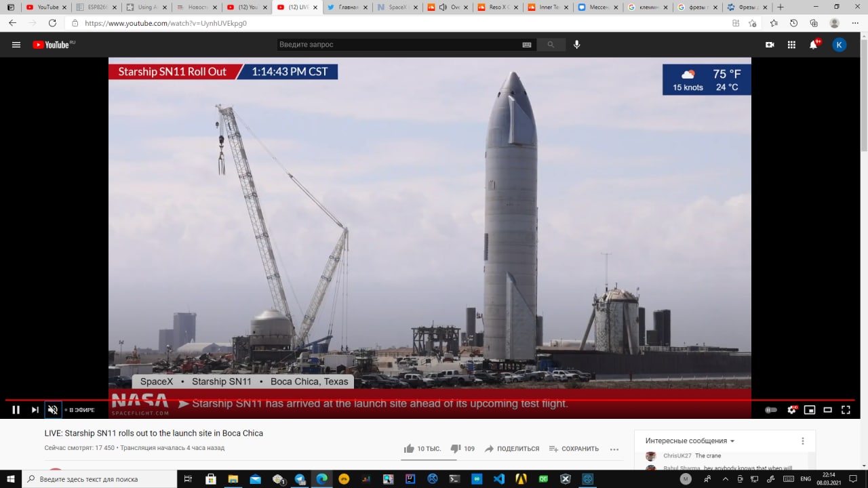868x488 pixels.
Task: Expand the Интересные сообщения chat dropdown
Action: (690, 441)
